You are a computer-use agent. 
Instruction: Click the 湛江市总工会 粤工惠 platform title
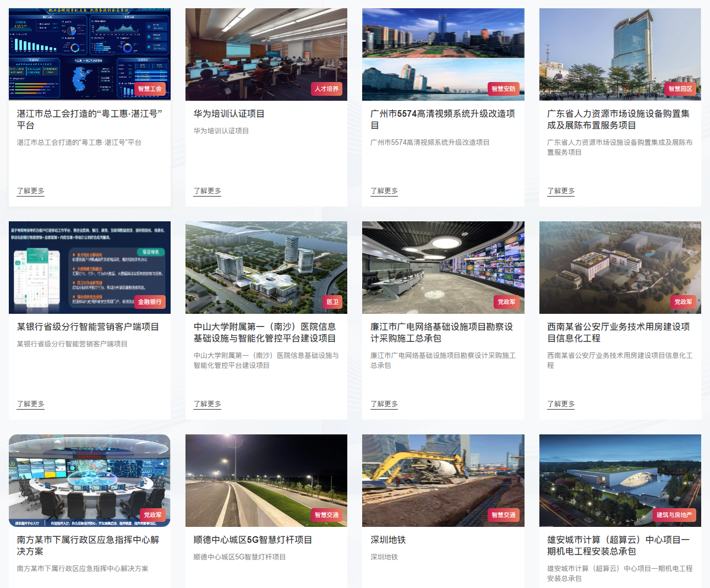coord(89,119)
